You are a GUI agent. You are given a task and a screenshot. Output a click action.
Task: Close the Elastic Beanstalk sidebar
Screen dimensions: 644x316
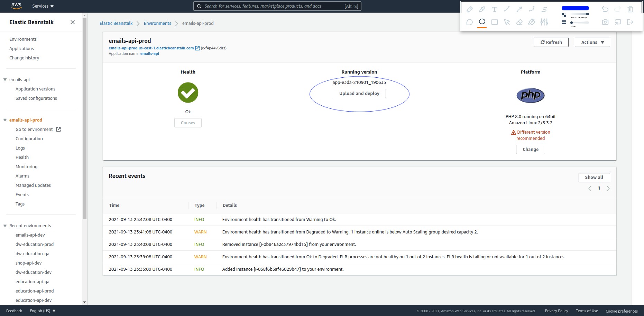73,22
